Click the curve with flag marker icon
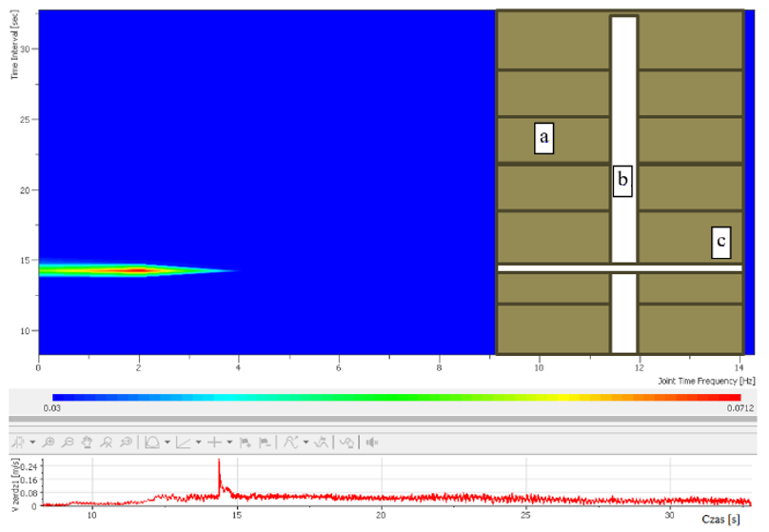This screenshot has width=769, height=532. click(x=322, y=443)
